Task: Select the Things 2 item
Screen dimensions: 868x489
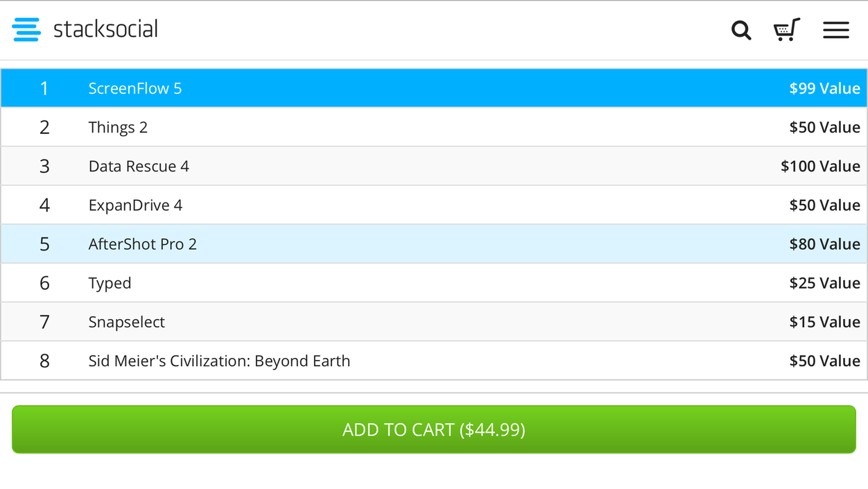Action: coord(118,128)
